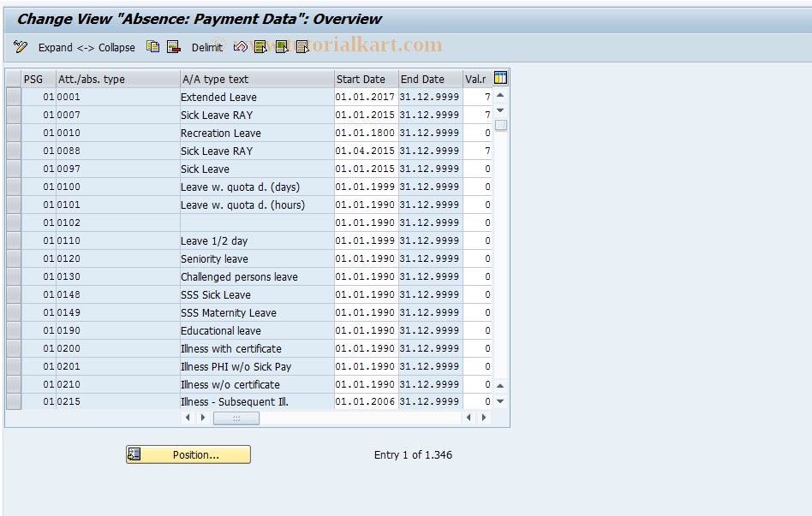
Task: Click the page down arrow at the scrollbar bottom
Action: click(500, 401)
